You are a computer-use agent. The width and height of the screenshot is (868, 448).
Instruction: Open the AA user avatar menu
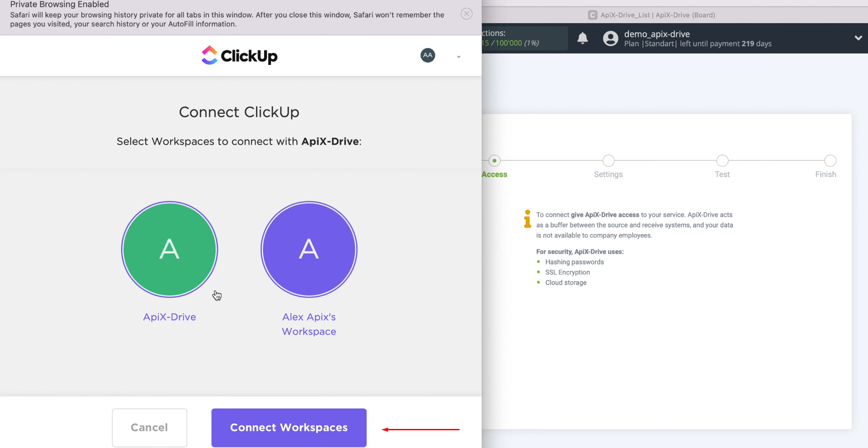pyautogui.click(x=427, y=55)
